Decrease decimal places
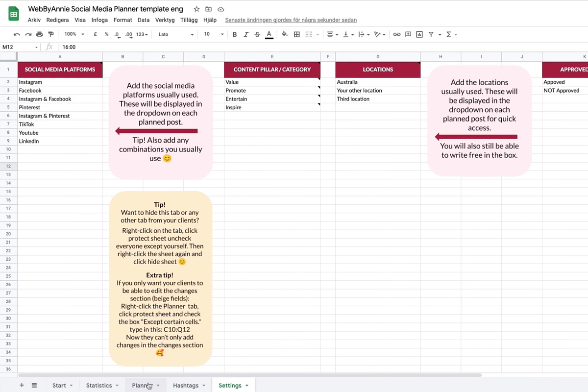Screen dimensions: 588x392 [117, 34]
